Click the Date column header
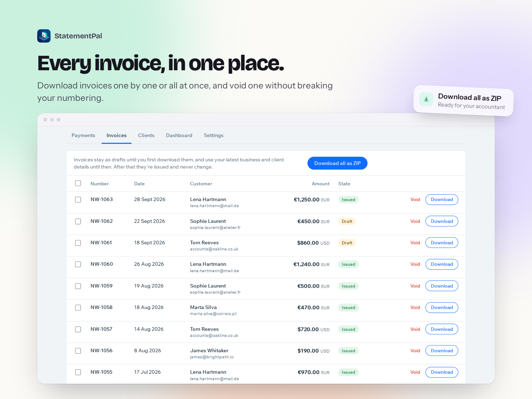The width and height of the screenshot is (532, 399). 139,184
